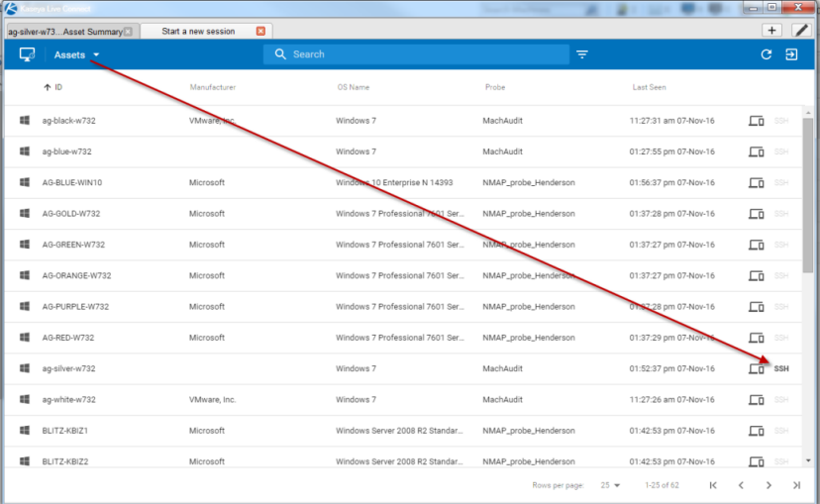Select the AG-ORANGE-W732 asset name
The height and width of the screenshot is (504, 820).
[77, 275]
